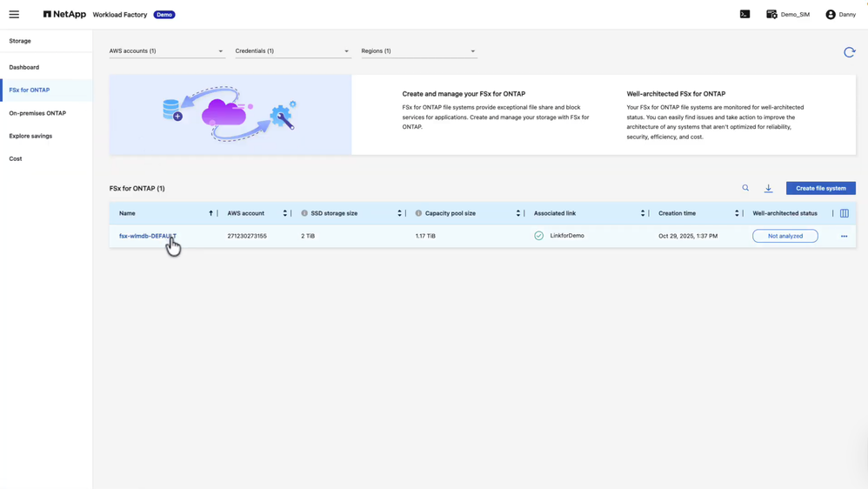Viewport: 868px width, 489px height.
Task: Search the FSx for ONTAP table
Action: [745, 188]
